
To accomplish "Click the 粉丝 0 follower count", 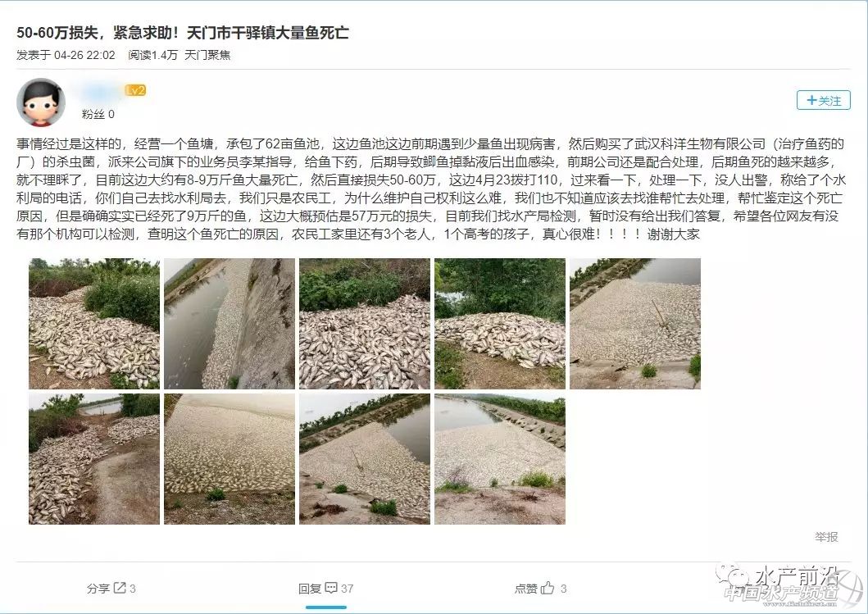I will 98,114.
